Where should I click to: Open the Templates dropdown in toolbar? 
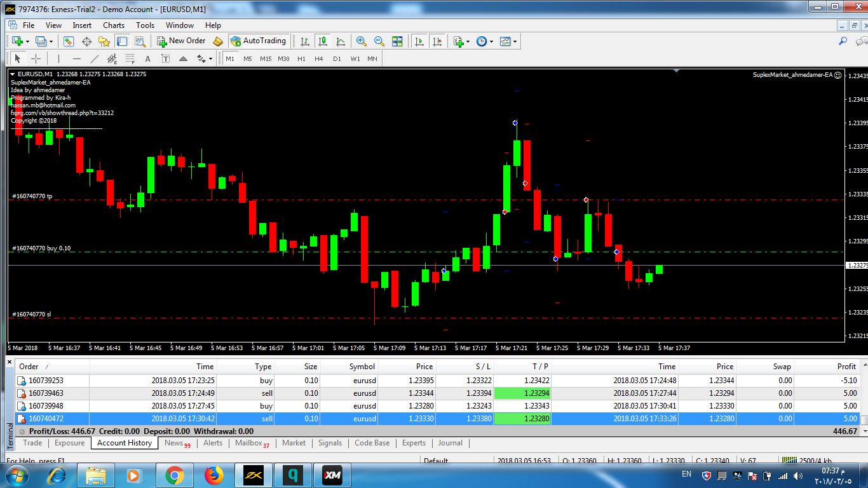(x=515, y=41)
